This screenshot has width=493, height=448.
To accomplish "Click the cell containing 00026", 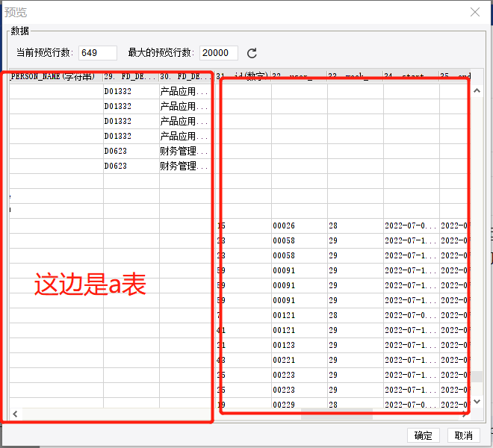I will [300, 225].
